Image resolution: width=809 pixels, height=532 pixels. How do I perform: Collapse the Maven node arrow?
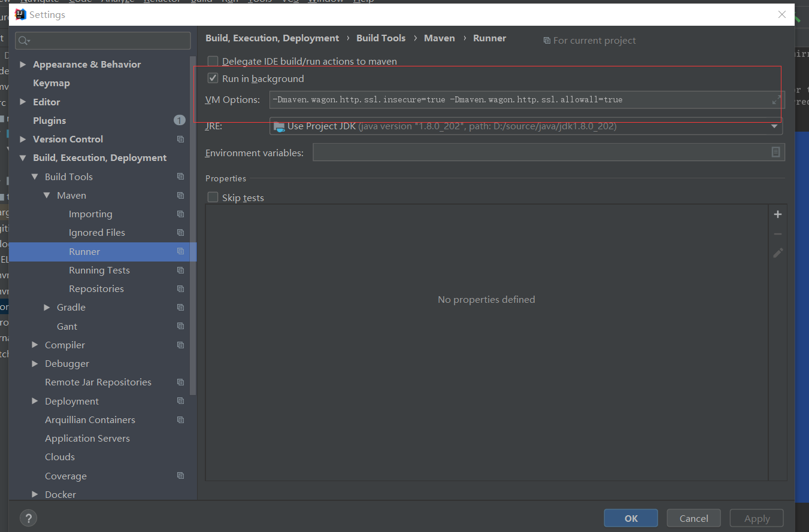(47, 196)
